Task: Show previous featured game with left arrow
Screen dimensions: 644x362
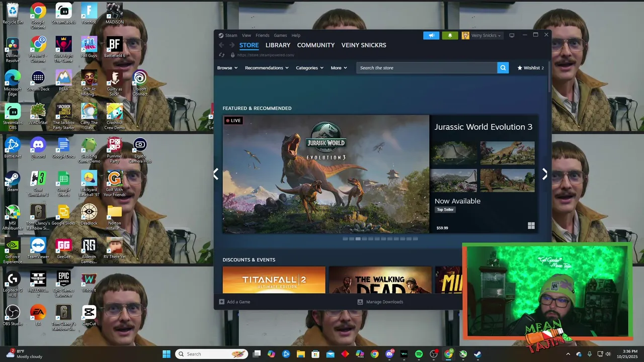Action: [x=216, y=174]
